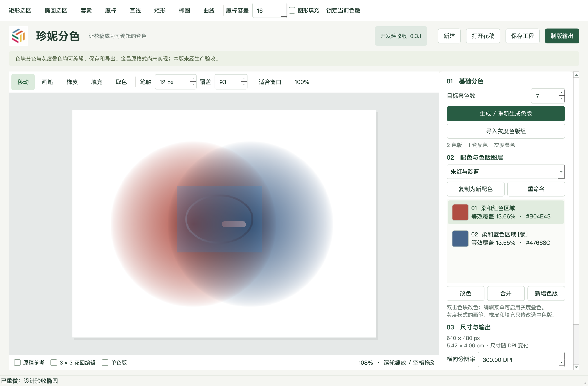Toggle the 单色版 checkbox
The width and height of the screenshot is (588, 386).
[x=105, y=362]
